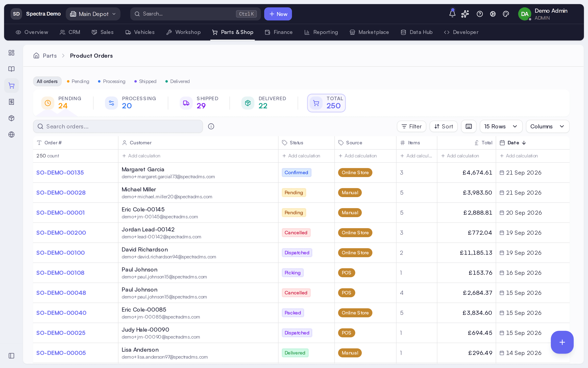Open the Vehicles nav tab
This screenshot has width=588, height=368.
[140, 32]
